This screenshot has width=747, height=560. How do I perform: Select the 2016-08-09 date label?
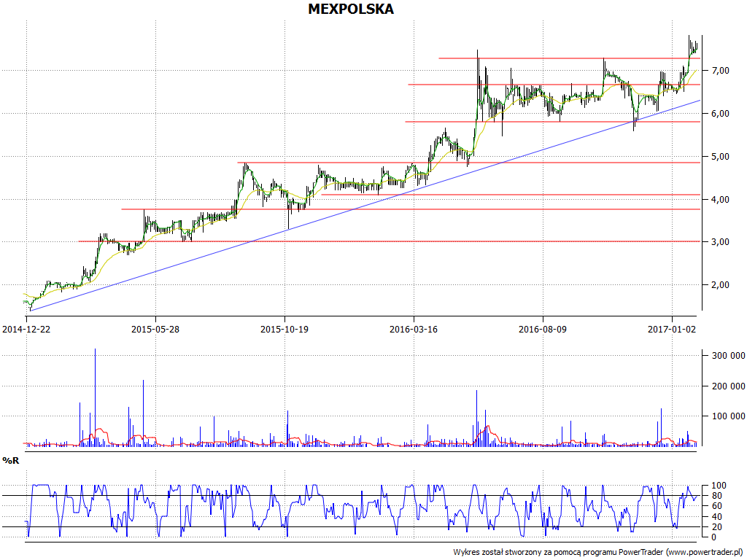point(543,329)
